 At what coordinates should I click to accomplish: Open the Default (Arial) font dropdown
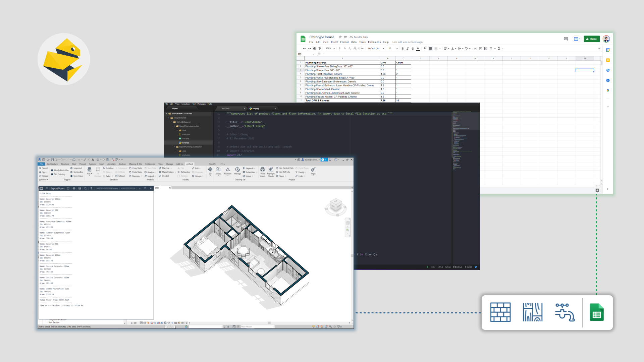376,49
